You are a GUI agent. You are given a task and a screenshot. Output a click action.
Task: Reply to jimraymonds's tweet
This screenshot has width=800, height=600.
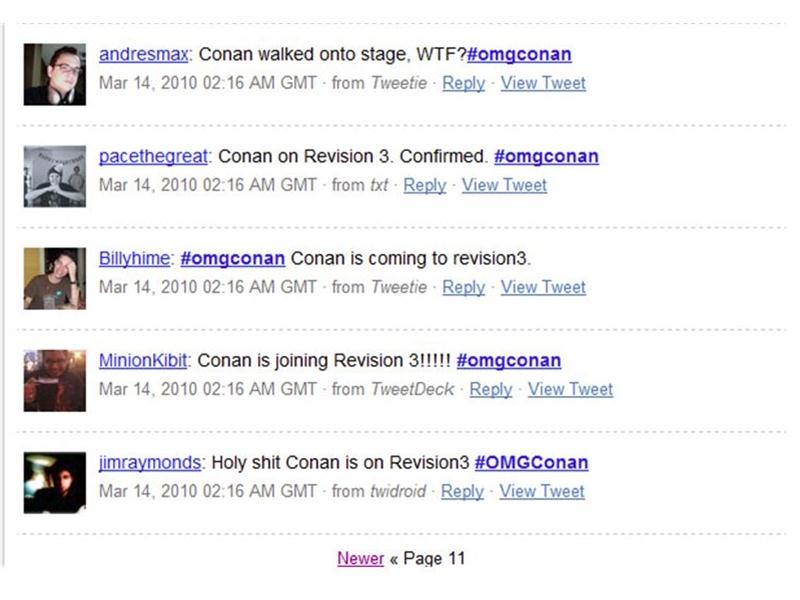(x=463, y=492)
